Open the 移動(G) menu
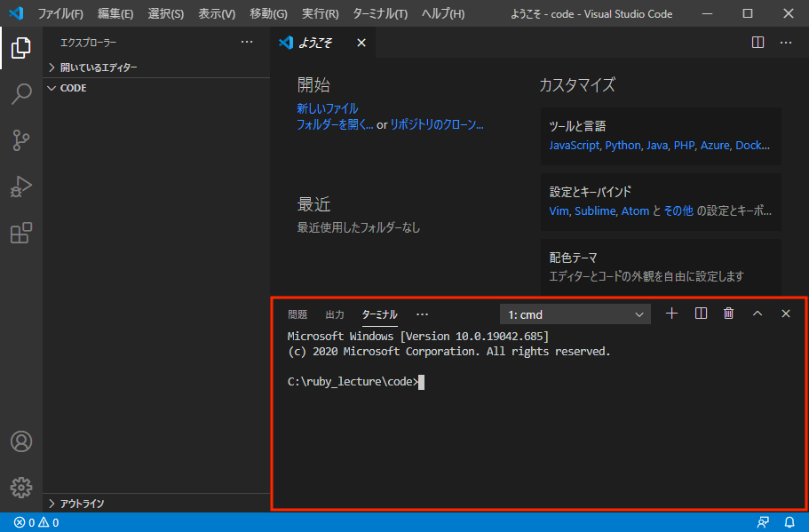This screenshot has width=809, height=532. click(x=268, y=13)
